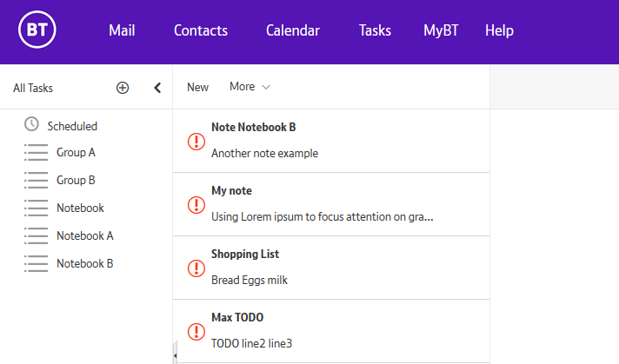Click the BT logo icon
Image resolution: width=619 pixels, height=364 pixels.
tap(37, 31)
